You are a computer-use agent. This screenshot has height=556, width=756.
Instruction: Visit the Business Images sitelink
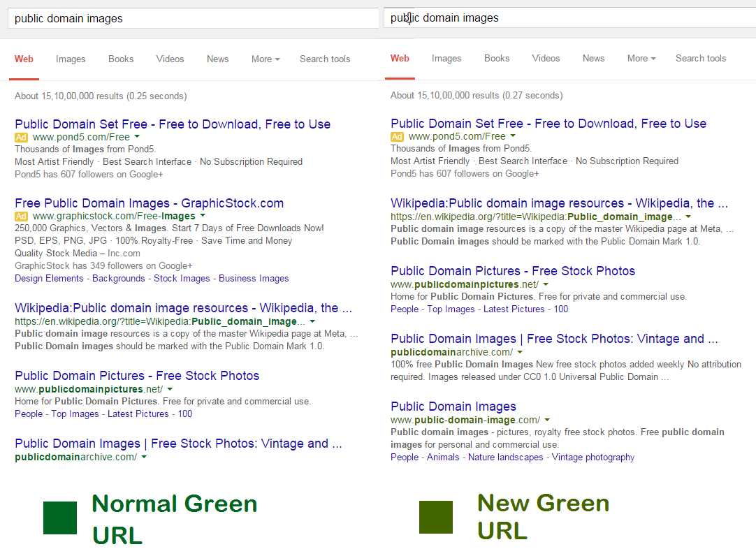[254, 278]
